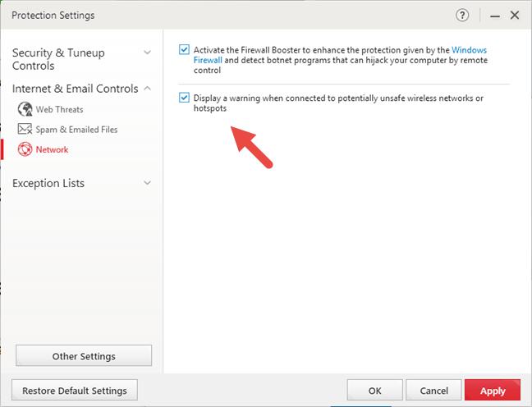Open the Windows Firewall link
The image size is (532, 407).
[x=469, y=50]
